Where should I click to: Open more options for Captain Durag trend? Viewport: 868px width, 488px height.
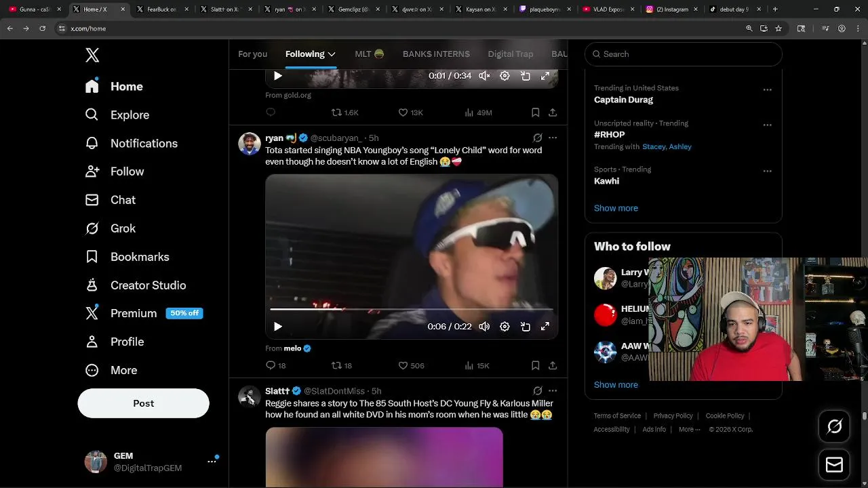pyautogui.click(x=767, y=89)
